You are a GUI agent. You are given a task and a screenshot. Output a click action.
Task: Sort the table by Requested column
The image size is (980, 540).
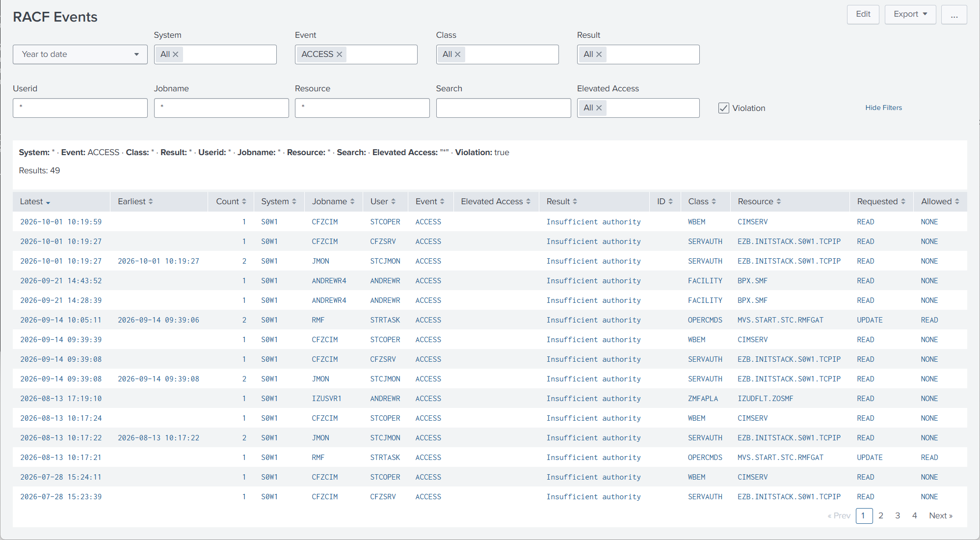(881, 202)
